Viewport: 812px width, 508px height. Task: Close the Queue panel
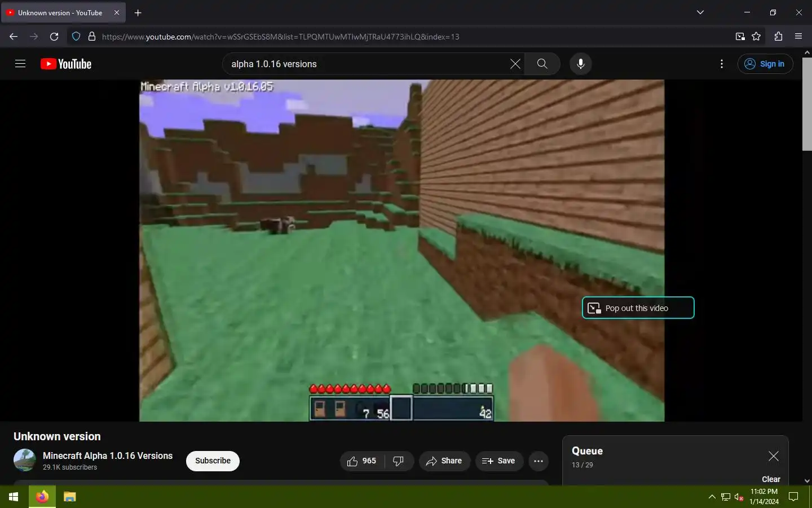[773, 456]
